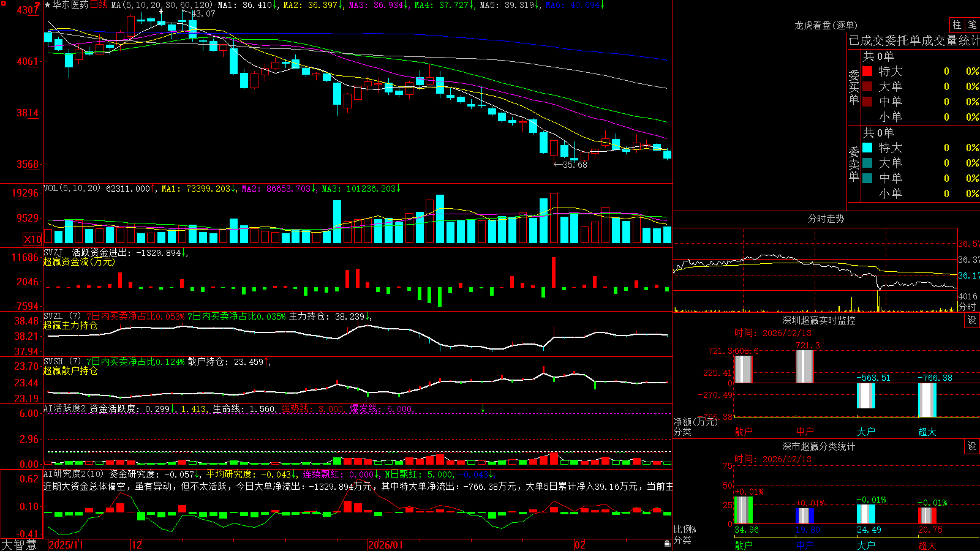Viewport: 980px width, 551px height.
Task: Click the red 特大 buy-order swatch
Action: [x=867, y=71]
